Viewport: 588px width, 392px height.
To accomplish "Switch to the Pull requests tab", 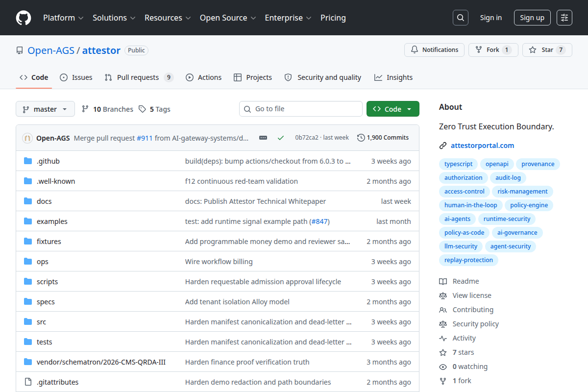I will coord(139,77).
